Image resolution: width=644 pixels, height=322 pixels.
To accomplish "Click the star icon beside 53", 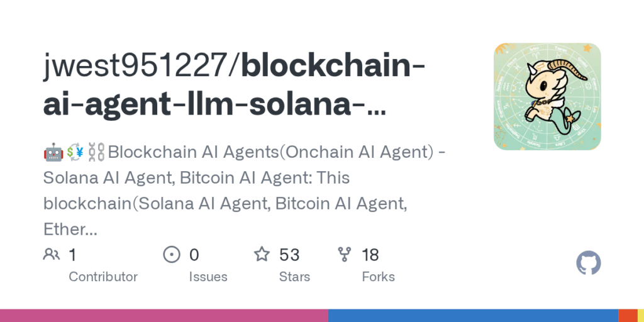I will 262,254.
